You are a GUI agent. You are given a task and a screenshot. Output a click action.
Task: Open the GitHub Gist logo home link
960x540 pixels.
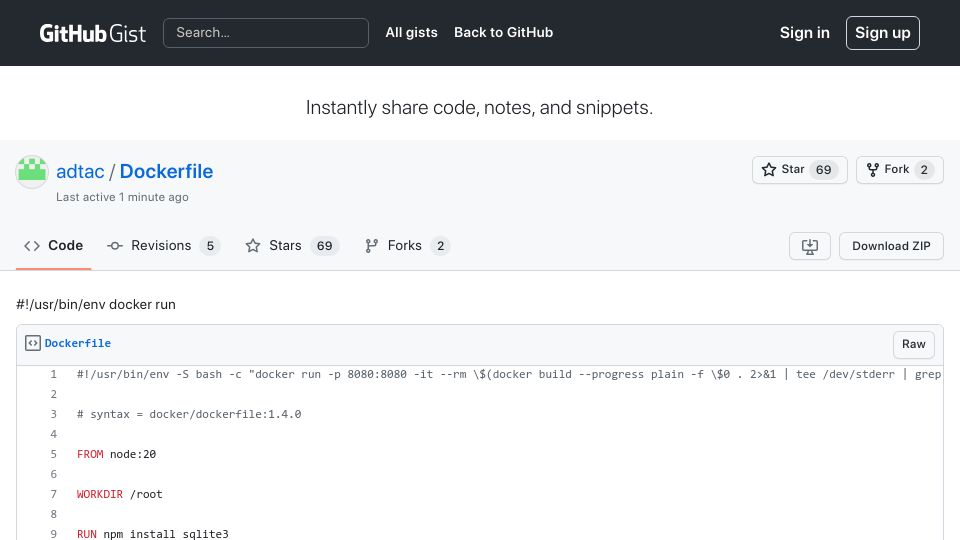(92, 33)
